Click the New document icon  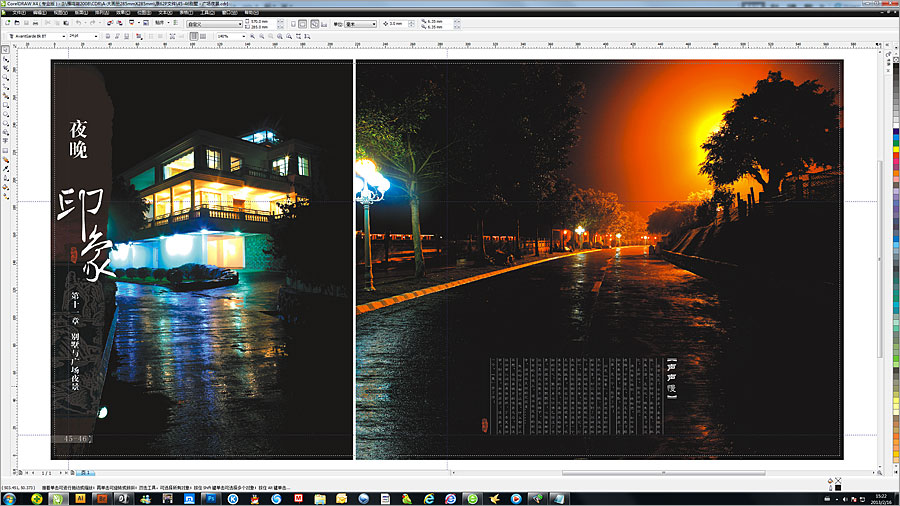[x=7, y=23]
